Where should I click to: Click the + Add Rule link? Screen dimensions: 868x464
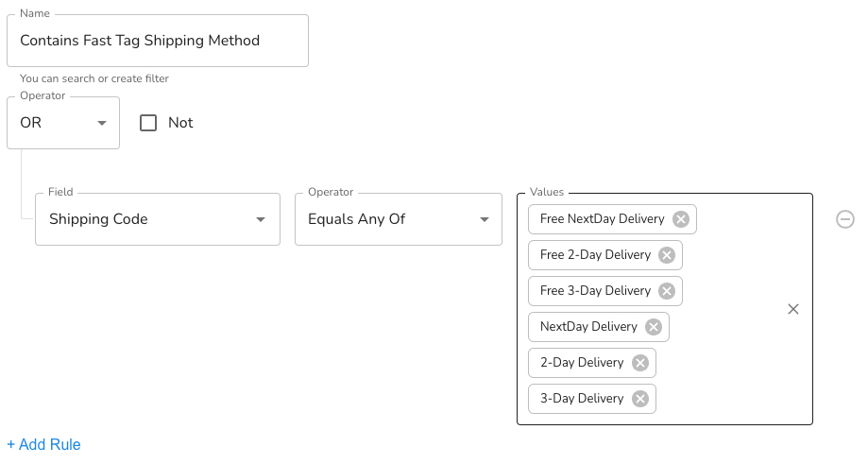43,444
